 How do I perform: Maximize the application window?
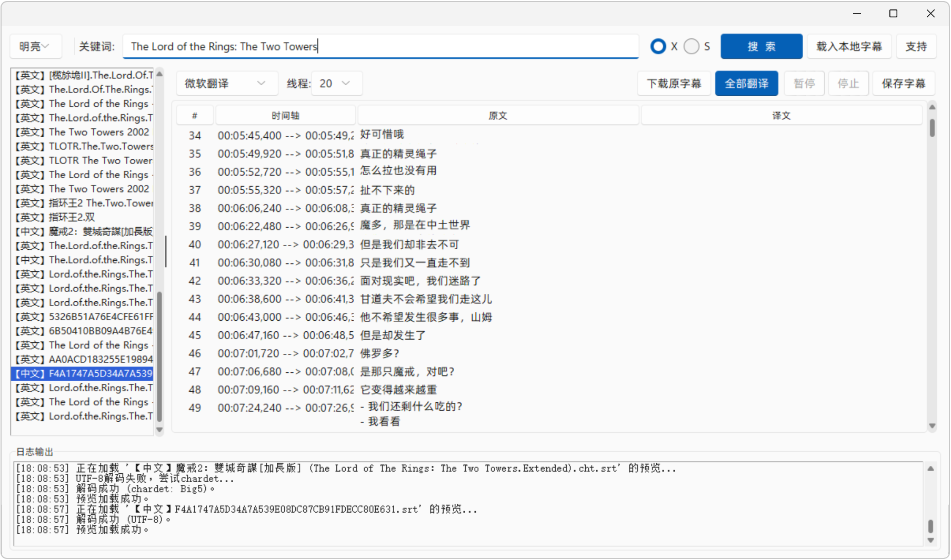[x=893, y=13]
